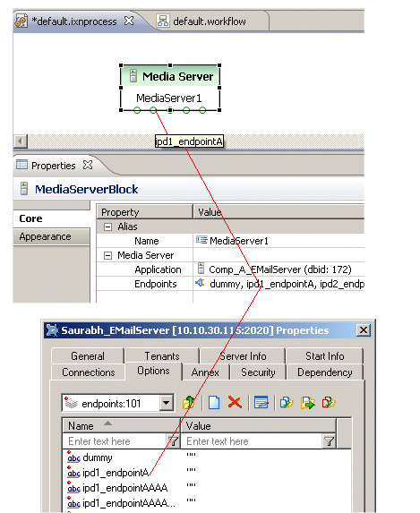This screenshot has height=513, width=420.
Task: Delete the selected option with the red X
Action: pyautogui.click(x=235, y=403)
